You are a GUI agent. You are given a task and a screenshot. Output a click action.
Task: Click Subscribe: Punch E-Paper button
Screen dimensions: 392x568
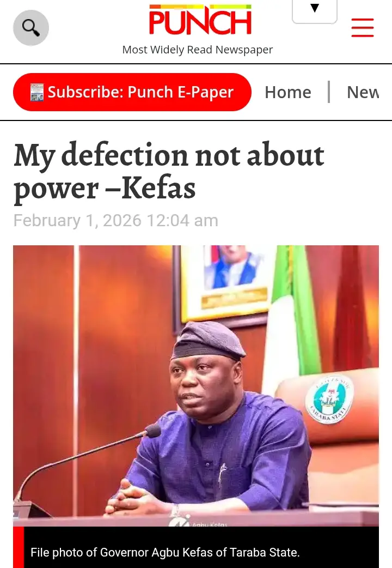[x=132, y=92]
